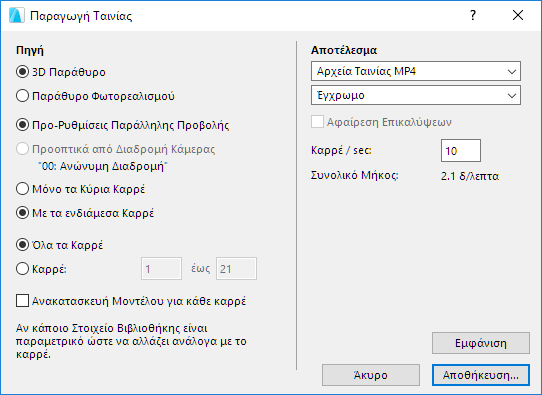Click the Εμφάνιση button
Viewport: 542px width, 395px height.
click(480, 343)
